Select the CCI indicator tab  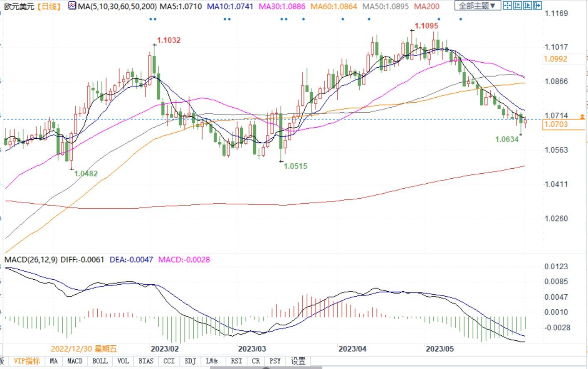coord(169,361)
